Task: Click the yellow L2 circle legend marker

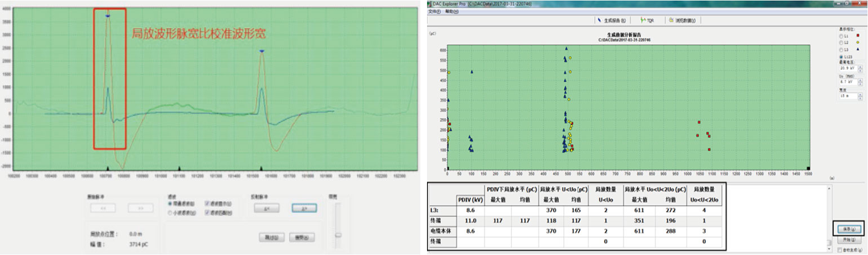Action: pyautogui.click(x=857, y=42)
